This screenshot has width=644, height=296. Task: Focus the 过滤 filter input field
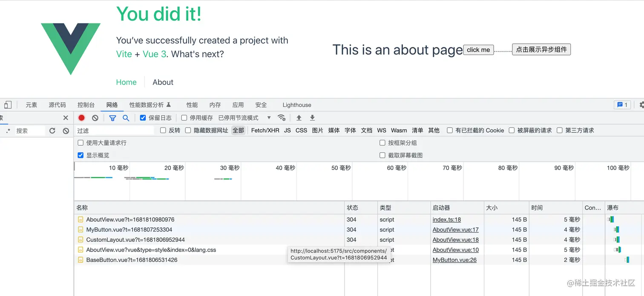pos(115,131)
